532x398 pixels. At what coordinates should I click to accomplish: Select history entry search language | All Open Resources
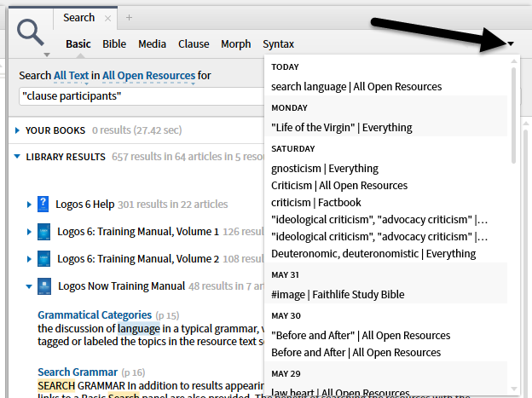pos(356,87)
